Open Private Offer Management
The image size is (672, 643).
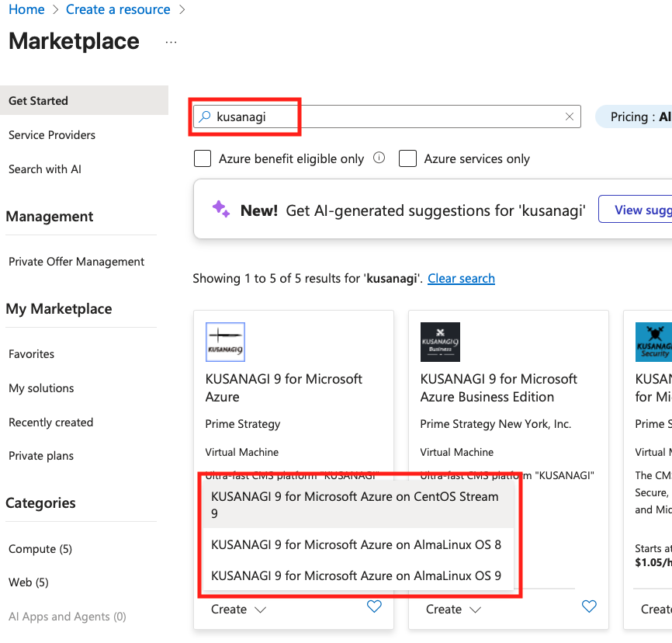pos(76,261)
